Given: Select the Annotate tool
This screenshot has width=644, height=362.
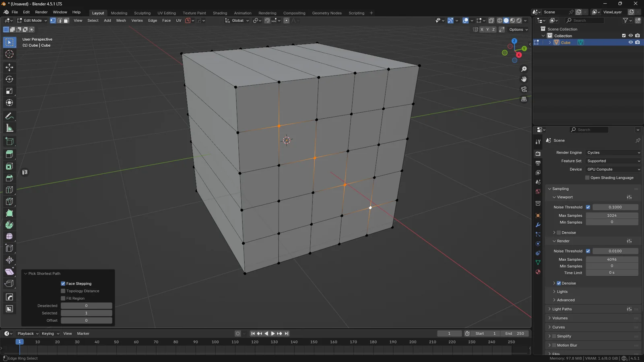Looking at the screenshot, I should tap(9, 116).
